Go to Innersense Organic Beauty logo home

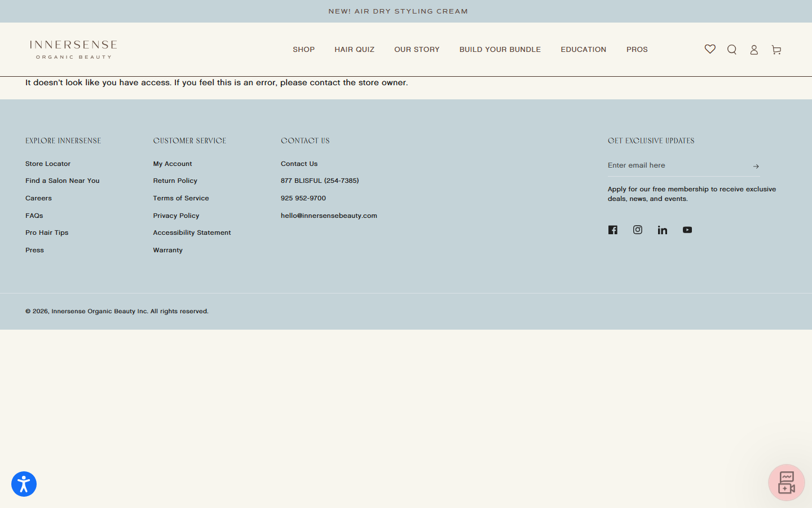73,50
